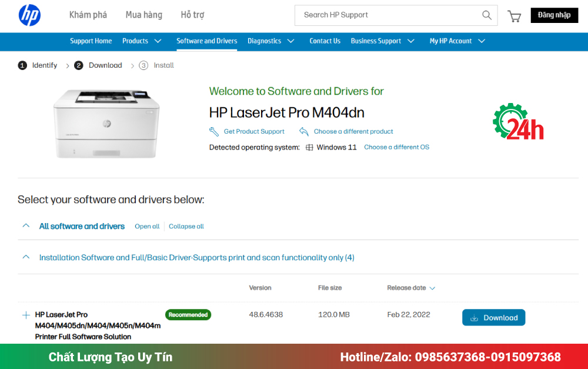The width and height of the screenshot is (588, 369).
Task: Click the File size column header
Action: (x=330, y=288)
